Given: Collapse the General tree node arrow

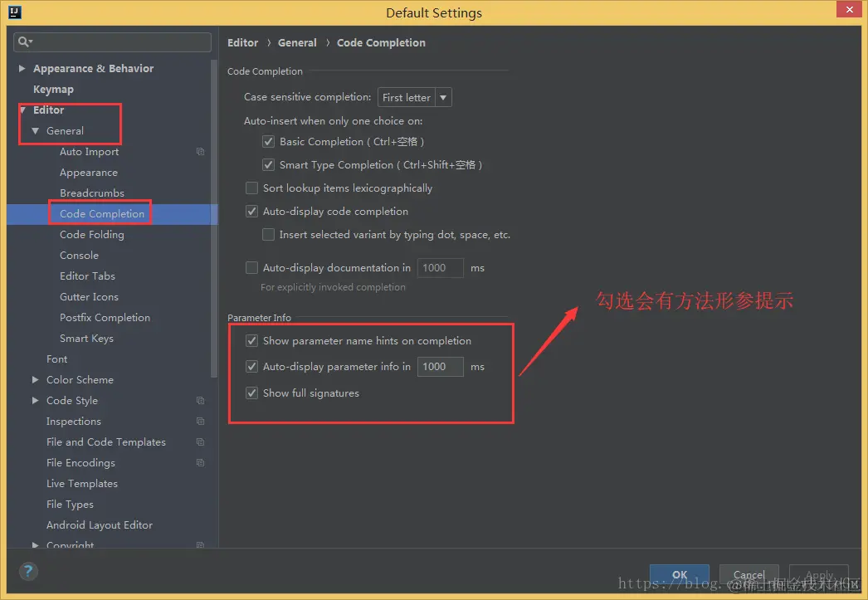Looking at the screenshot, I should coord(36,131).
